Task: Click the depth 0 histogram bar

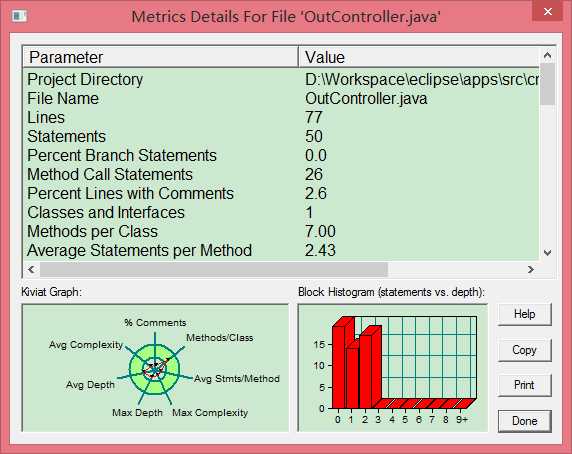Action: coord(339,366)
